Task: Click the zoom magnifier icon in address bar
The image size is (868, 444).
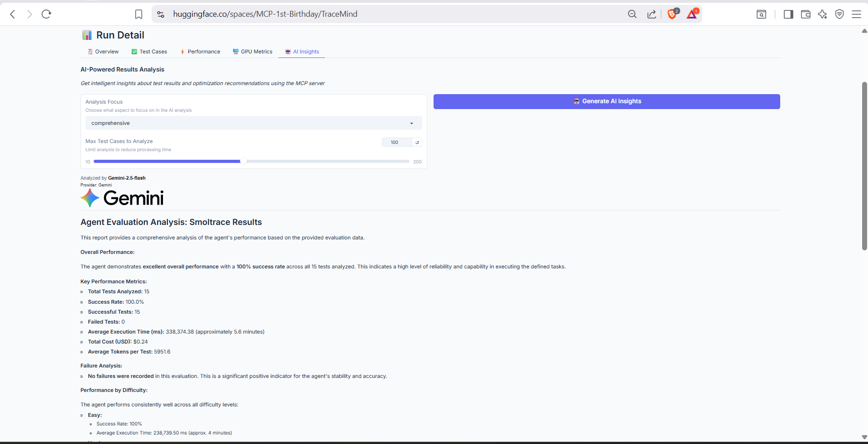Action: [632, 14]
